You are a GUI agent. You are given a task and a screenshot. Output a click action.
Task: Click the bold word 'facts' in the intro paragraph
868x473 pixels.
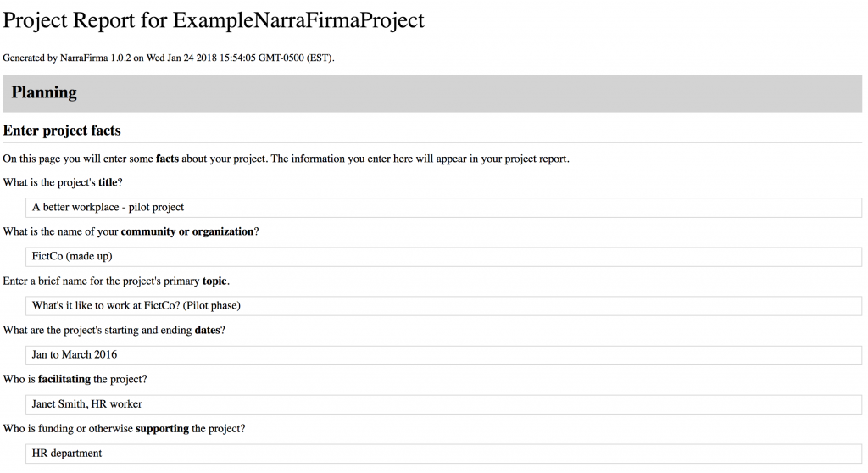click(169, 159)
